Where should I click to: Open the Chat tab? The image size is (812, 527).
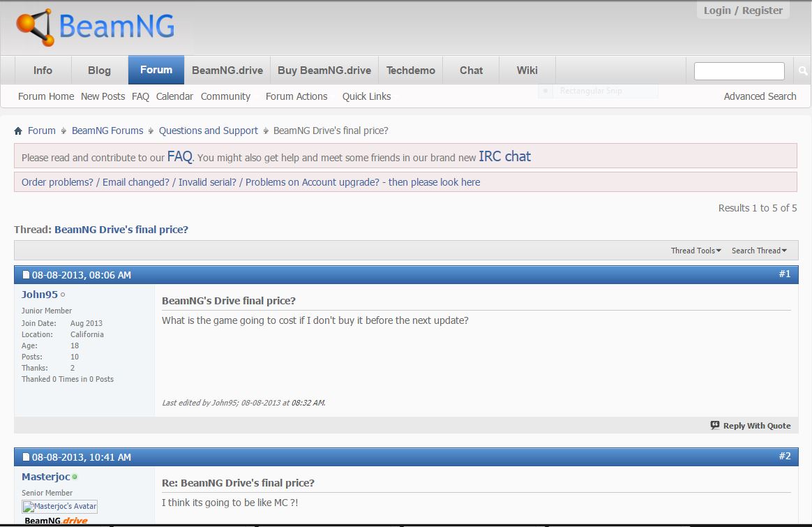coord(472,70)
